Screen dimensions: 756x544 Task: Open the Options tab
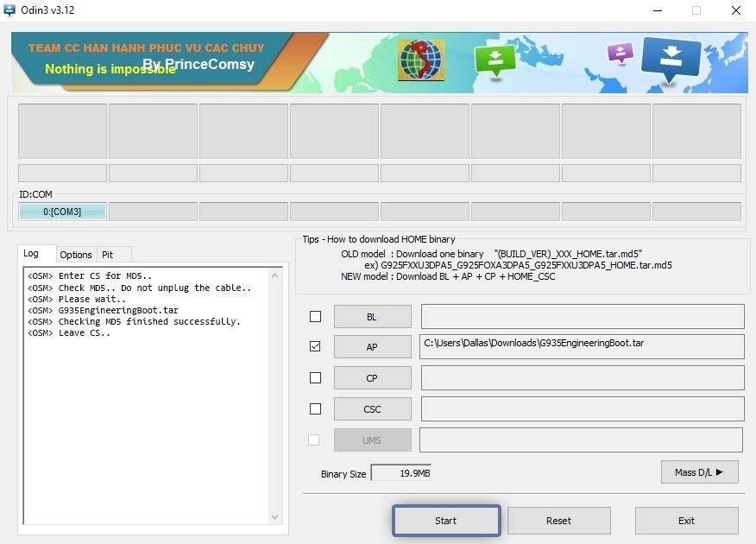(x=76, y=255)
